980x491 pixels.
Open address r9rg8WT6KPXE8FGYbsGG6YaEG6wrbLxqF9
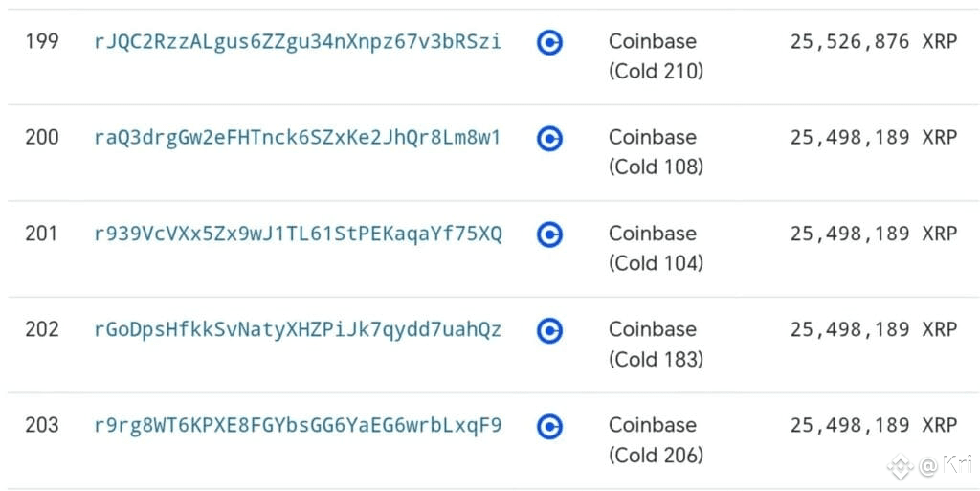click(x=298, y=425)
